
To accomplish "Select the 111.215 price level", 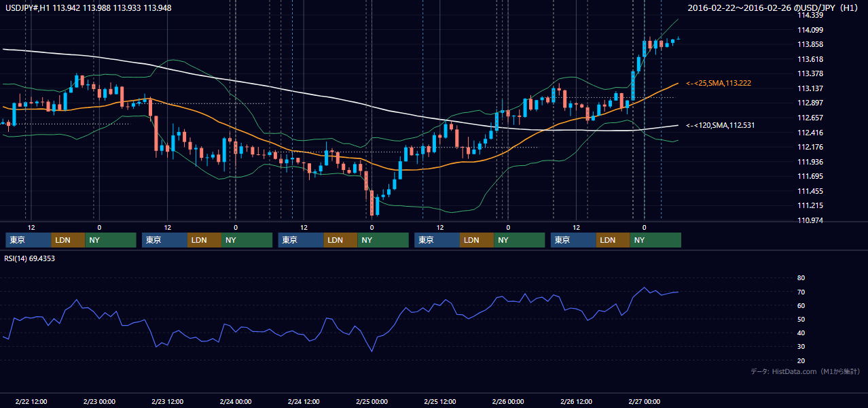I will coord(810,205).
